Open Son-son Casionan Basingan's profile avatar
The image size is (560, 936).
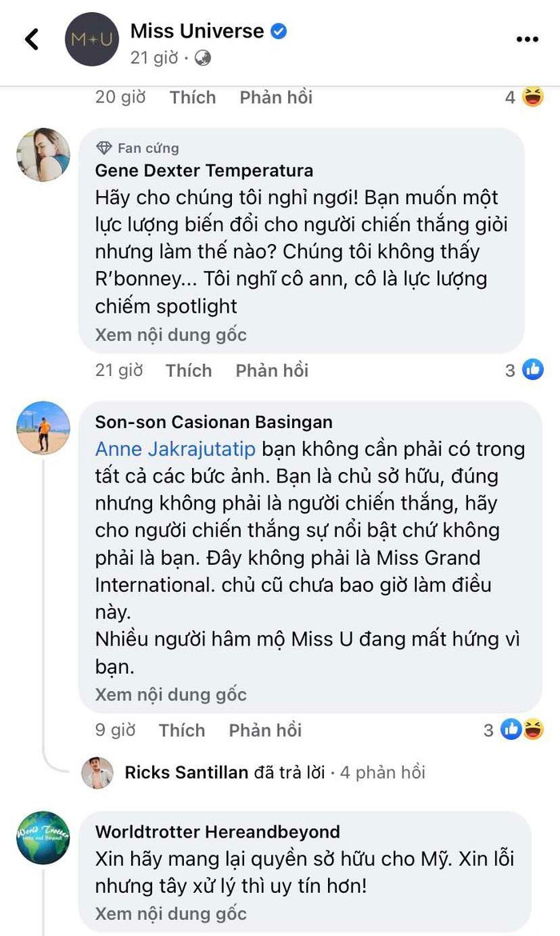point(43,428)
